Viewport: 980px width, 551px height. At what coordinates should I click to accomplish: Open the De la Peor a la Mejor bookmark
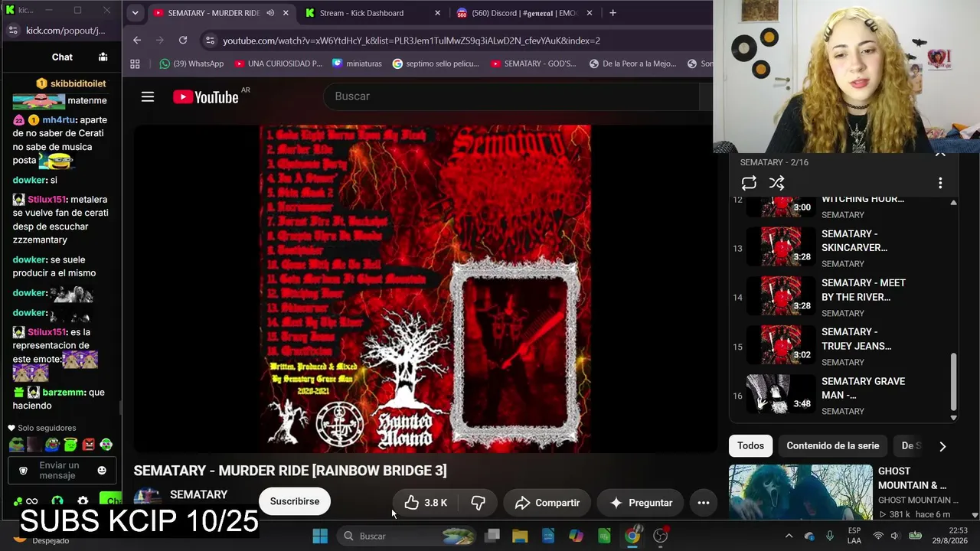pos(632,64)
